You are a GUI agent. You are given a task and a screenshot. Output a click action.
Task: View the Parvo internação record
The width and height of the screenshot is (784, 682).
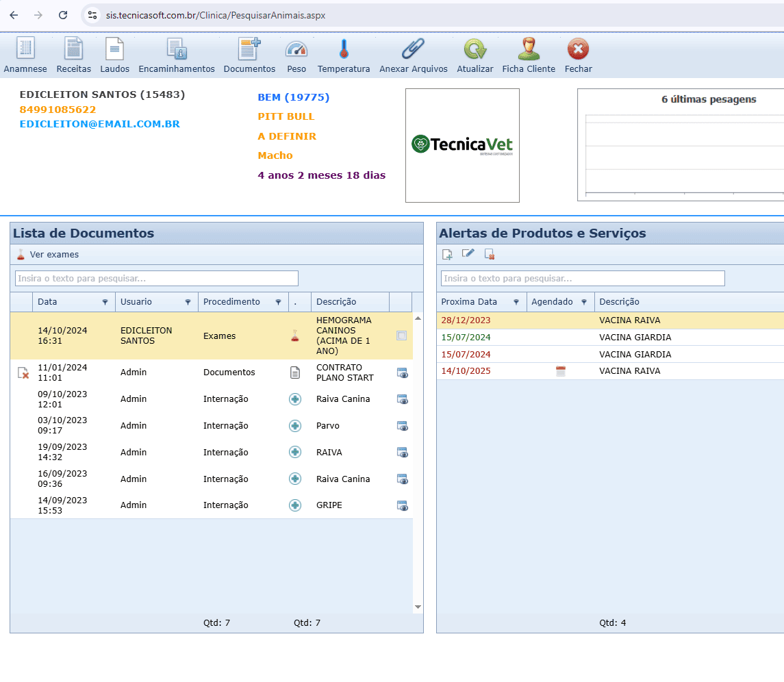[403, 426]
